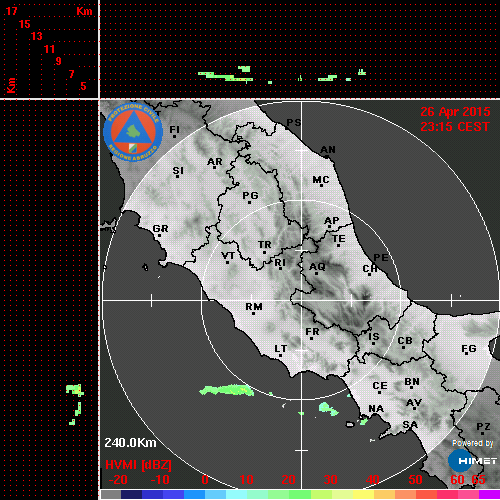Click the NA city label
The height and width of the screenshot is (500, 500).
pos(376,409)
